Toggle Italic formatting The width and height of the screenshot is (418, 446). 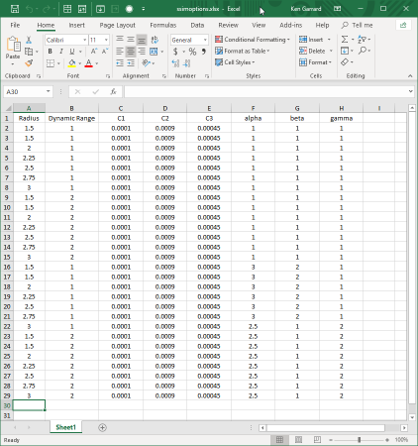(61, 51)
